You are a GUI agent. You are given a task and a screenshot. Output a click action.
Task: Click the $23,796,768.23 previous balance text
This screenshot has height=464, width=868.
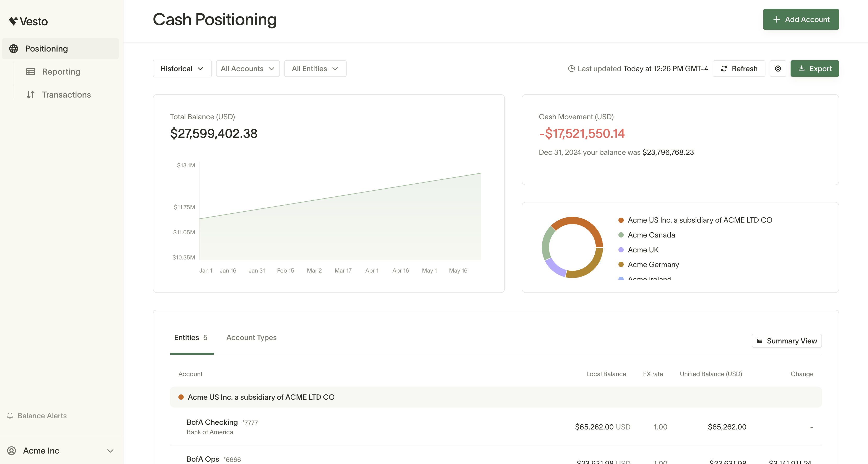tap(668, 152)
